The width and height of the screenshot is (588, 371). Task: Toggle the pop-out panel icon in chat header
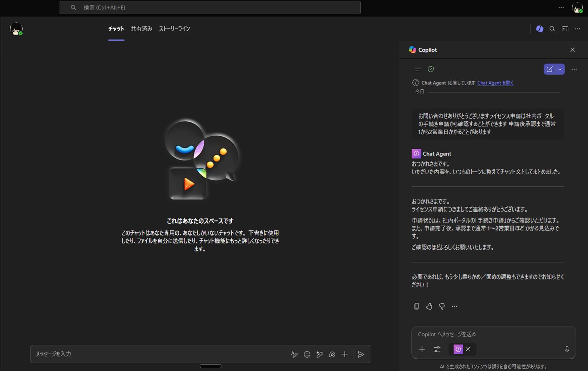point(565,29)
